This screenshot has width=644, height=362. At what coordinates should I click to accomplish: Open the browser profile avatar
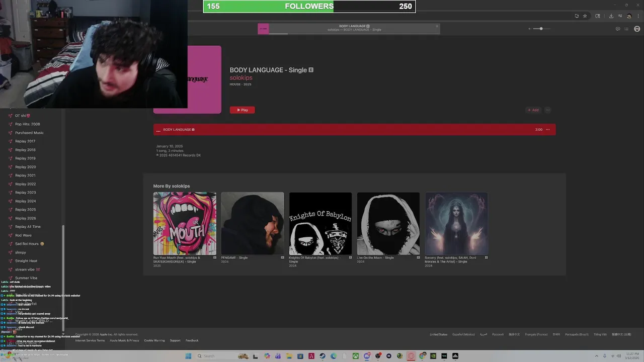[629, 16]
